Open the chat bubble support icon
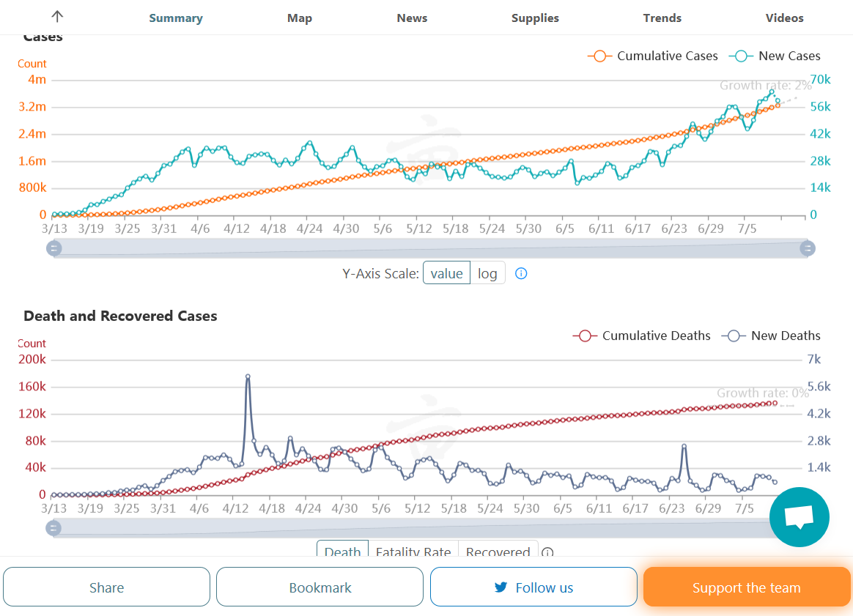 [x=799, y=517]
